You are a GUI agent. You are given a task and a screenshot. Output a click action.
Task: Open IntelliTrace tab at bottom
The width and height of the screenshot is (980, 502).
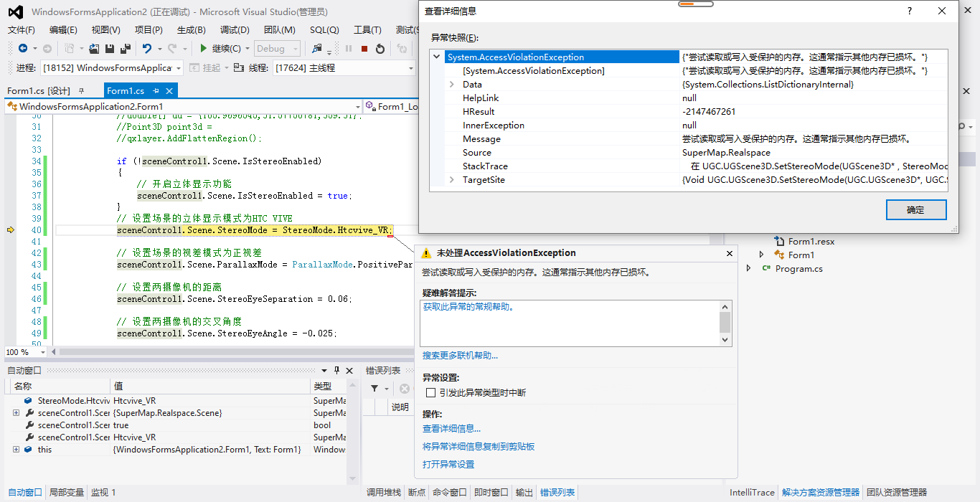coord(752,493)
